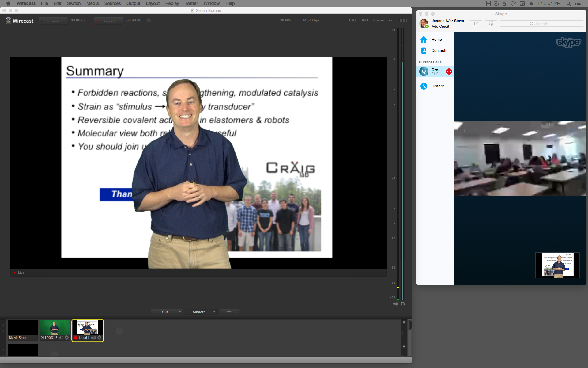Click Wirecast recording settings gear icon

tap(149, 20)
